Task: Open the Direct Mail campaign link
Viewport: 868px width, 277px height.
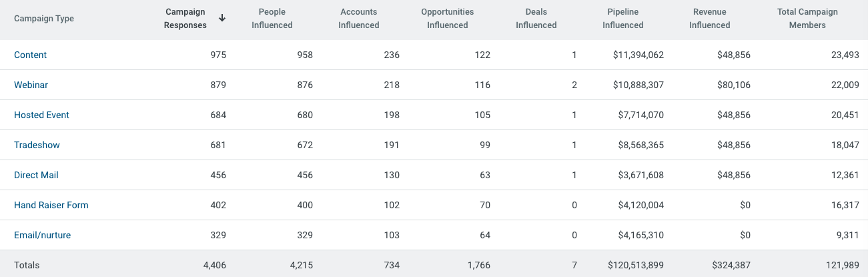Action: [x=36, y=175]
